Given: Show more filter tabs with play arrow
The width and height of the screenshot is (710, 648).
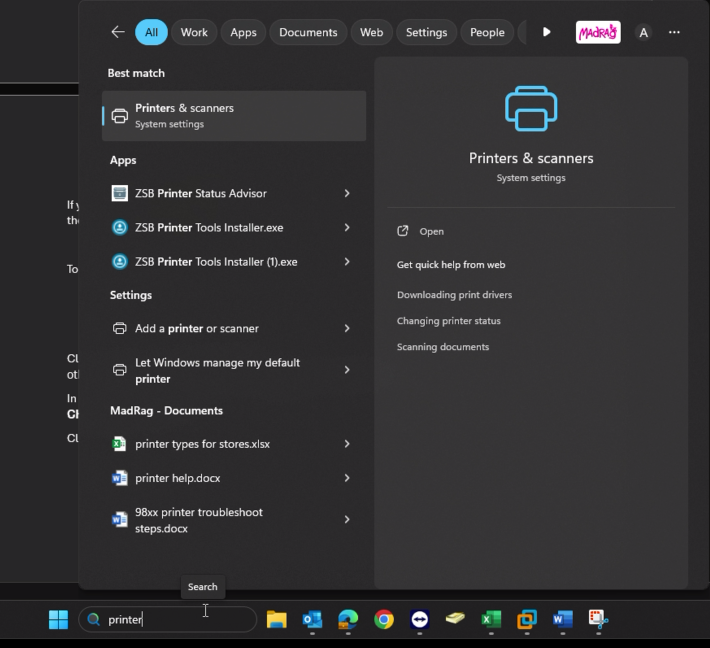Looking at the screenshot, I should tap(547, 32).
